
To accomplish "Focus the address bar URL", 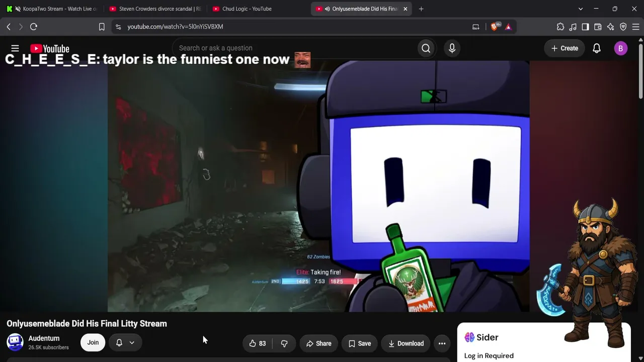I will pos(175,27).
